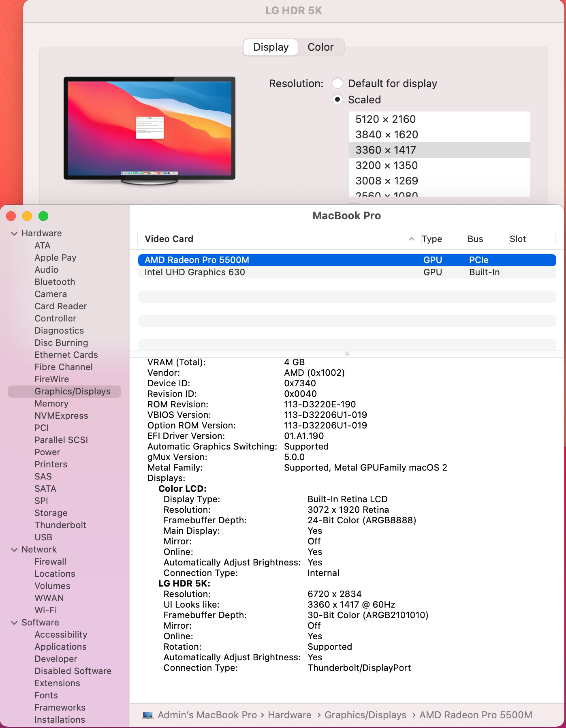This screenshot has height=728, width=566.
Task: Open Audio hardware info
Action: coord(47,270)
